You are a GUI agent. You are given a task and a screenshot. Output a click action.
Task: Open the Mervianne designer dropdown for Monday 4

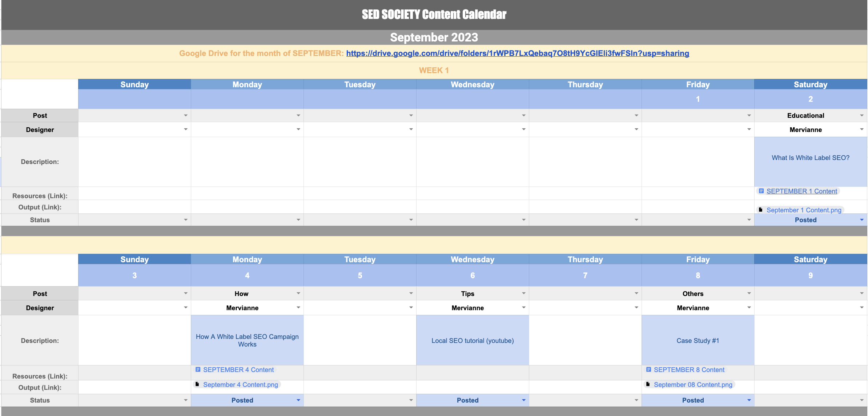click(x=298, y=308)
